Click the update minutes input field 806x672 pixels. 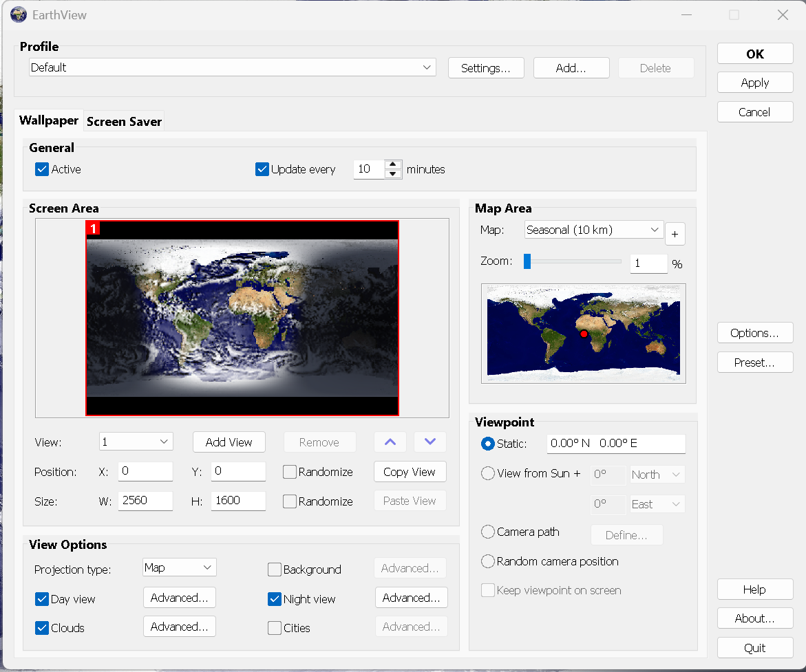click(x=369, y=169)
